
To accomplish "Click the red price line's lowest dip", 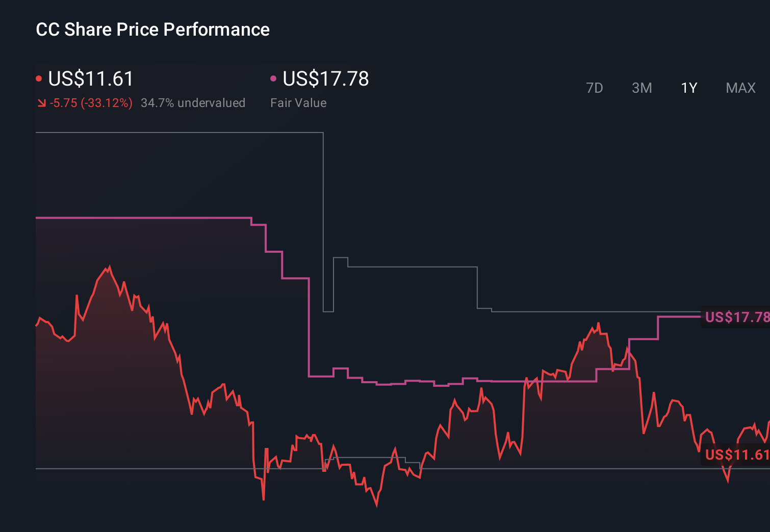I will pos(376,507).
